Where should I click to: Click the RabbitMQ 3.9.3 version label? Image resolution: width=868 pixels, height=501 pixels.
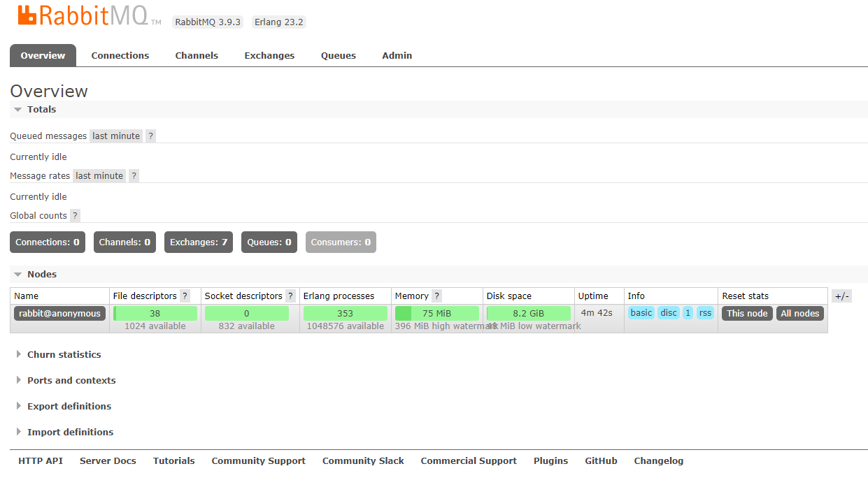pos(208,22)
